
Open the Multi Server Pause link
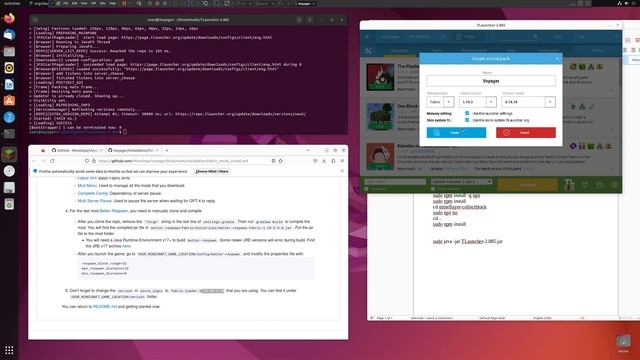tap(95, 201)
